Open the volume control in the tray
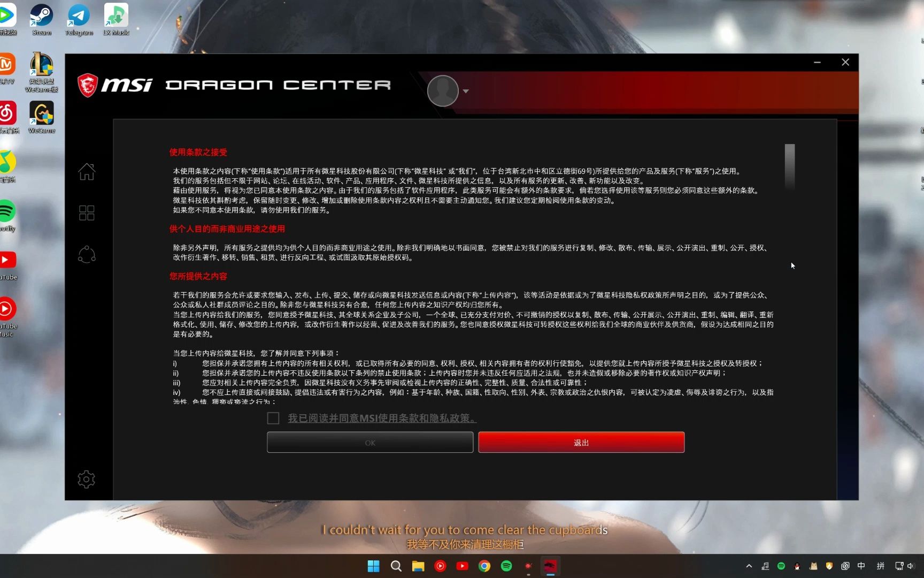This screenshot has width=924, height=578. 911,566
